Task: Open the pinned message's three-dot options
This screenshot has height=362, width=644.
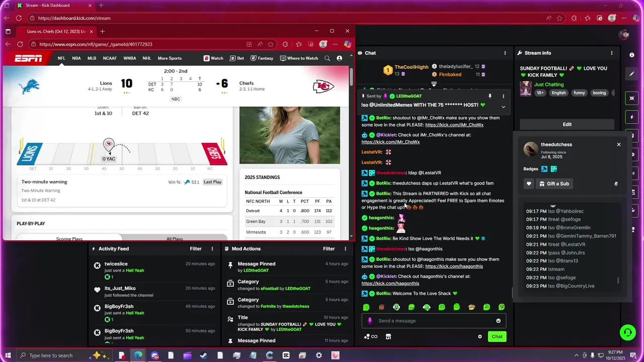Action: pos(503,96)
